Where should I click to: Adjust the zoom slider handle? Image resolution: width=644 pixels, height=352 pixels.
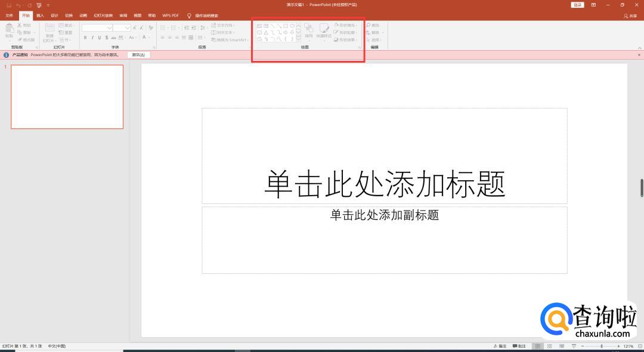pos(602,346)
